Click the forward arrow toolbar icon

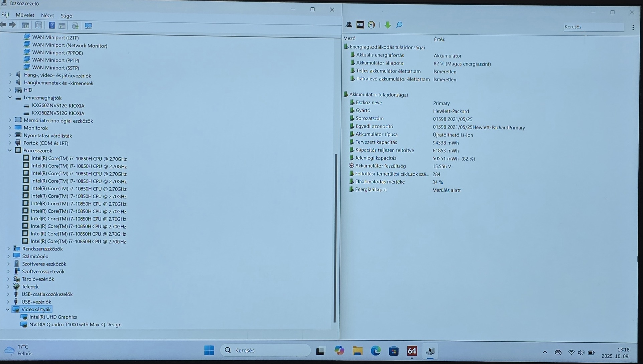click(x=12, y=25)
